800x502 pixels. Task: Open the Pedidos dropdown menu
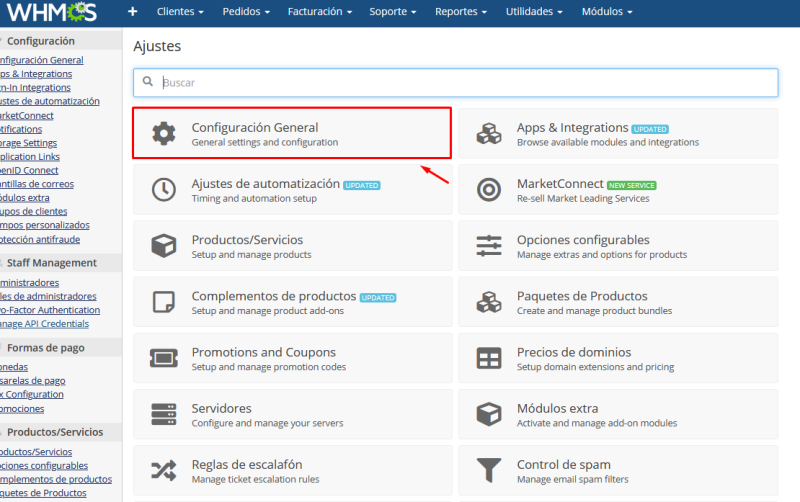point(246,11)
